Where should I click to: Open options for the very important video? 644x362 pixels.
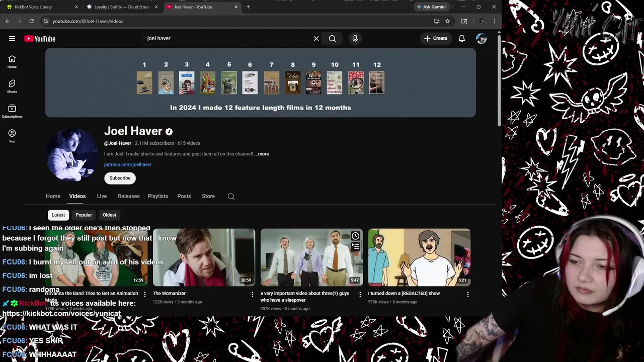tap(360, 294)
